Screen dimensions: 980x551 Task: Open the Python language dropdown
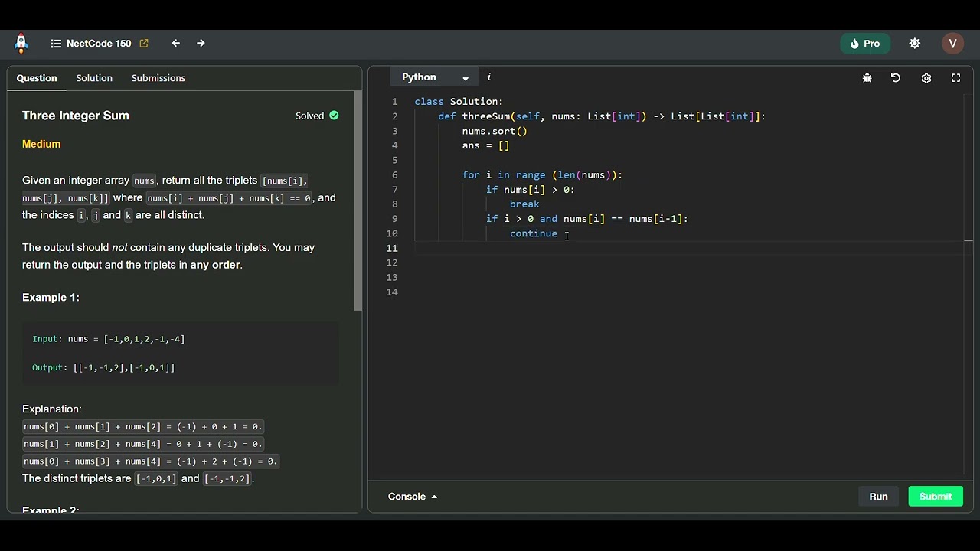435,77
